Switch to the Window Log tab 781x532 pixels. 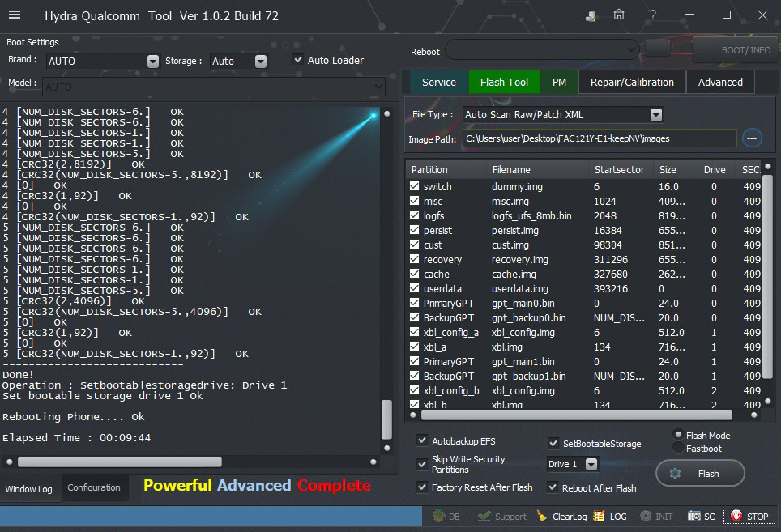click(29, 489)
